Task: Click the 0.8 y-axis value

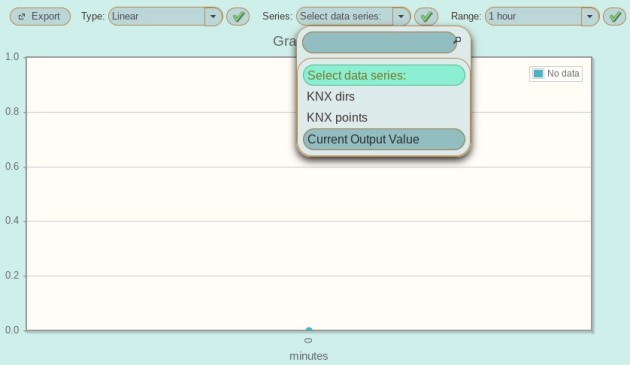Action: [12, 112]
